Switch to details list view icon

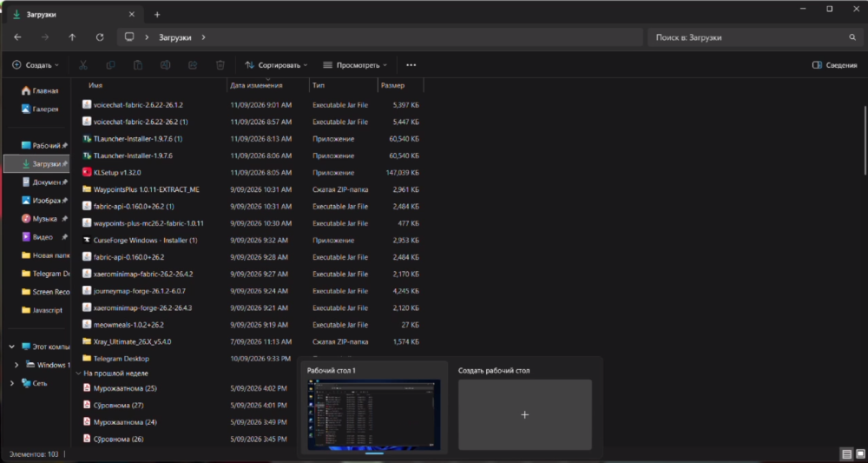click(x=847, y=454)
